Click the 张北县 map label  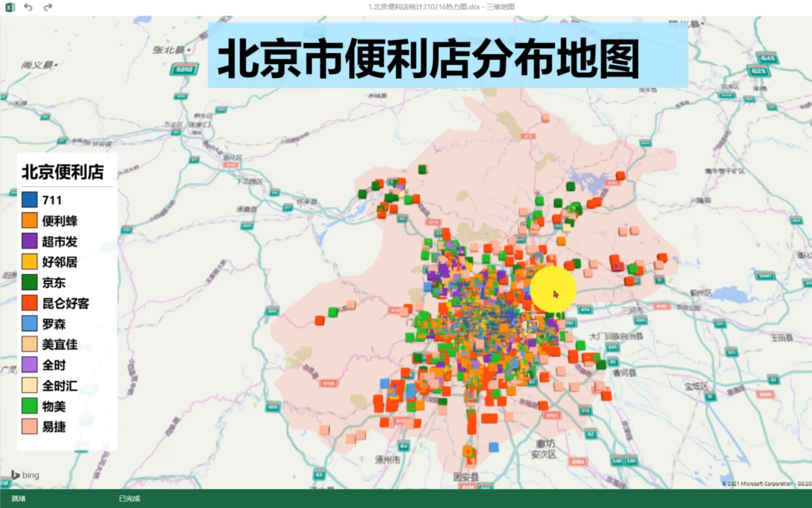(x=169, y=50)
